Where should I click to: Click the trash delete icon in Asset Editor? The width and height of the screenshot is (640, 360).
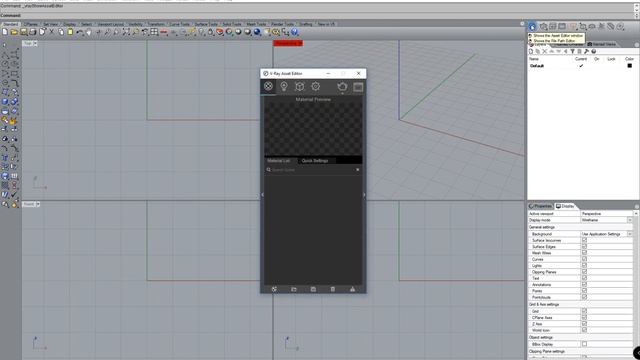coord(333,289)
